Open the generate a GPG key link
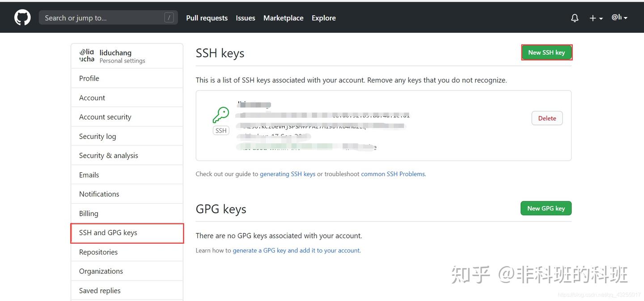Image resolution: width=644 pixels, height=301 pixels. pyautogui.click(x=296, y=250)
